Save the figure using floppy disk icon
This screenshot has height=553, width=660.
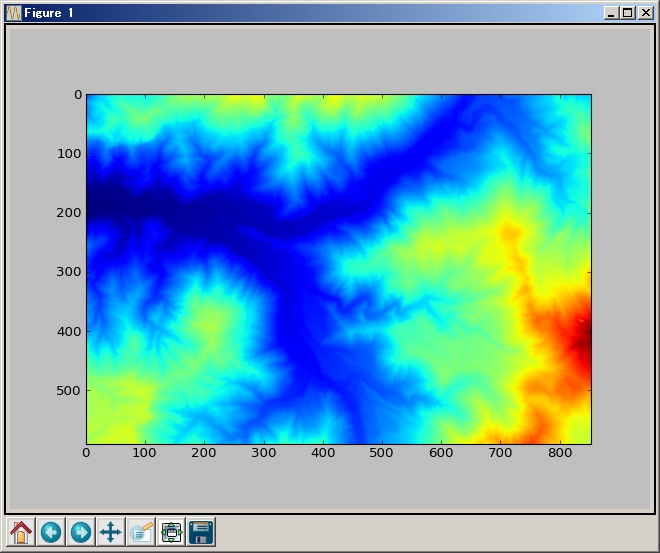[201, 532]
